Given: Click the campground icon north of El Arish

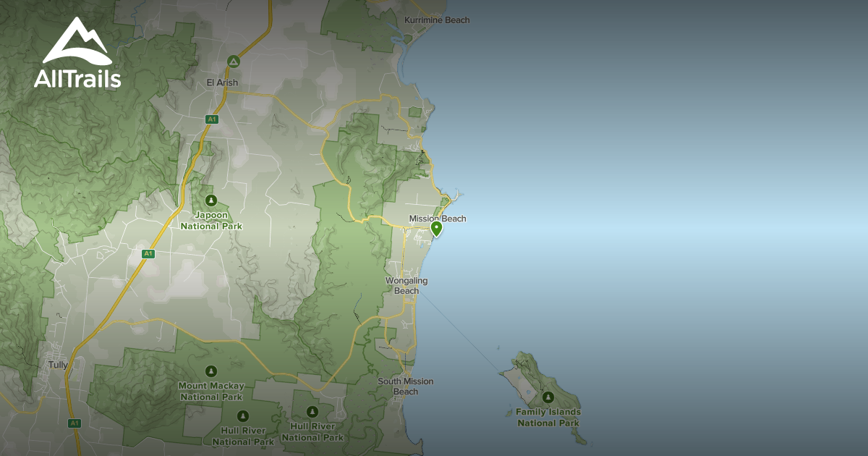Looking at the screenshot, I should pos(233,62).
